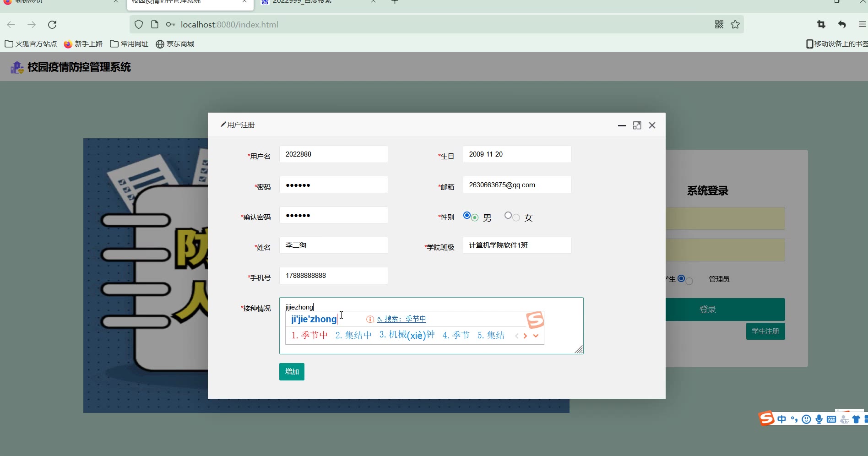Click the 学生注册 button
This screenshot has width=868, height=456.
pos(765,331)
